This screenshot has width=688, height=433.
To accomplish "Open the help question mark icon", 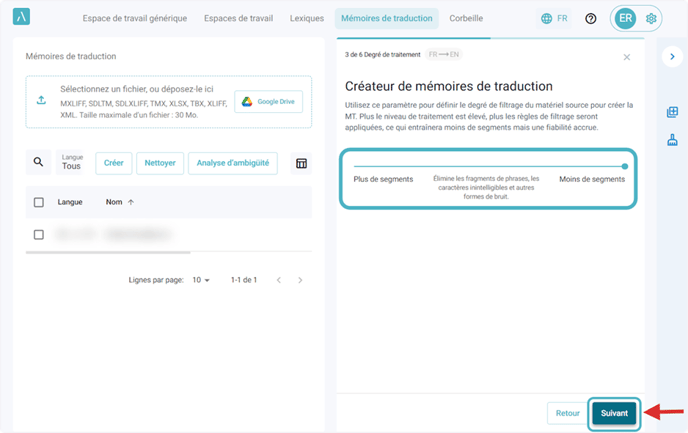I will [x=591, y=19].
